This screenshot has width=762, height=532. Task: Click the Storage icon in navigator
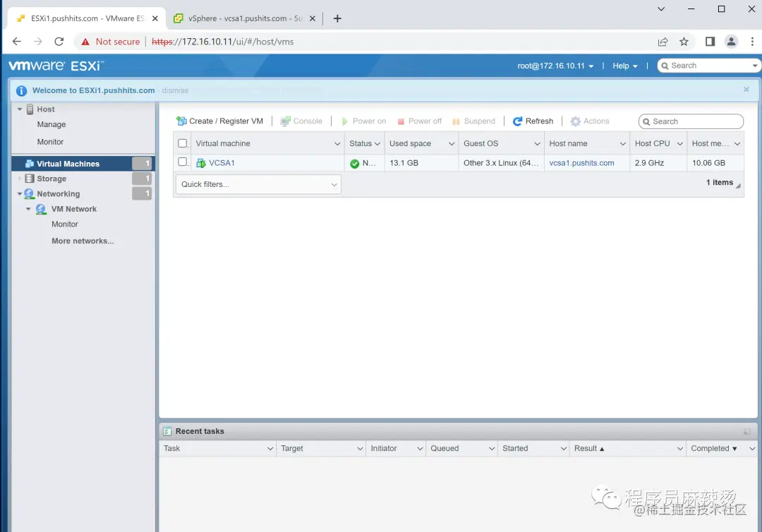30,179
